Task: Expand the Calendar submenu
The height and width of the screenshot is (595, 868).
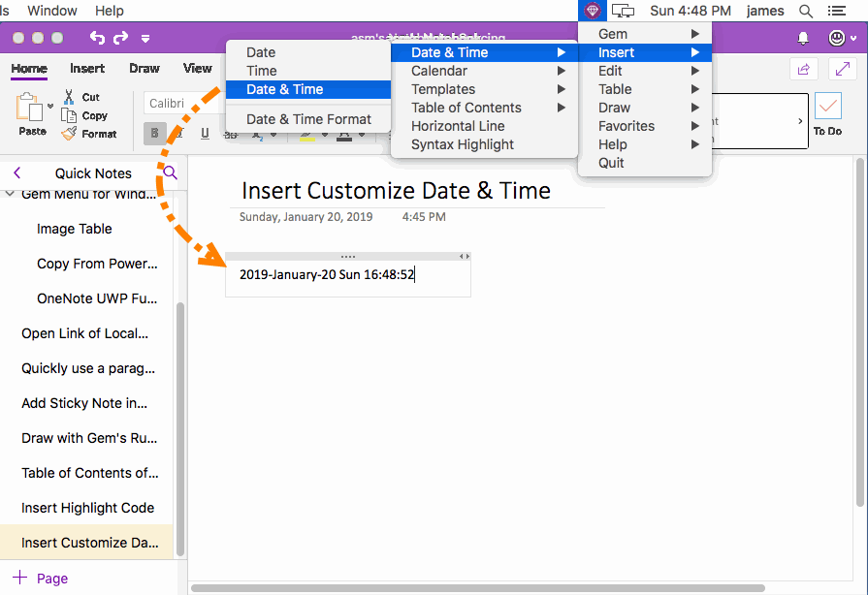Action: [x=484, y=71]
